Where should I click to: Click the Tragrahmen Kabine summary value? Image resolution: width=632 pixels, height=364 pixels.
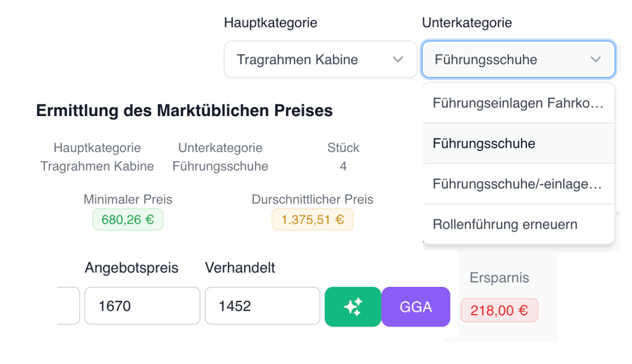coord(97,166)
